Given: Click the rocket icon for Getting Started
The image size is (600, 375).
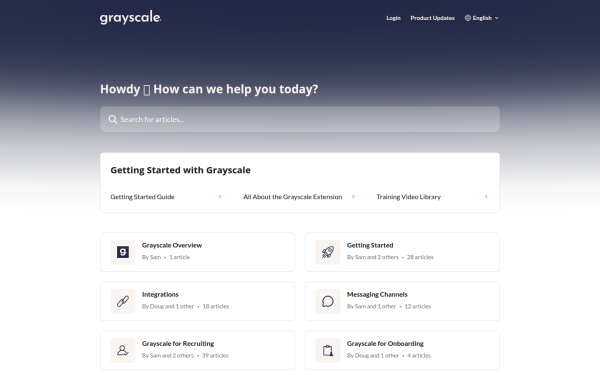Looking at the screenshot, I should click(328, 252).
